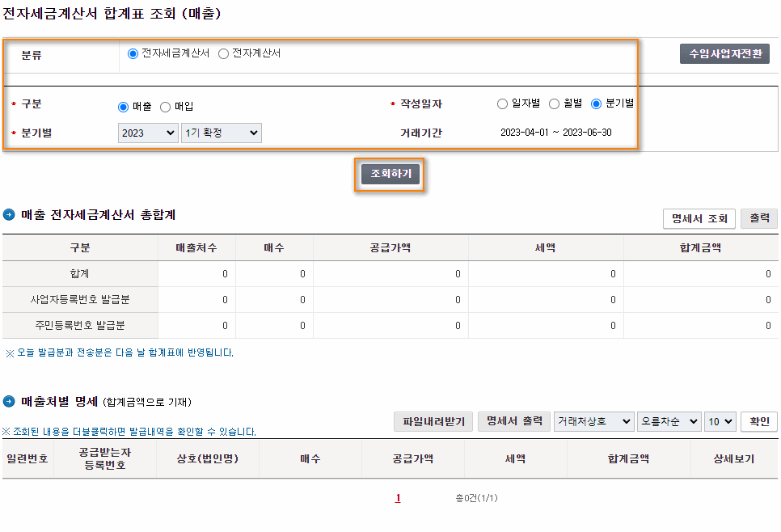
Task: Click the 사업자등록번호 발급분 row label
Action: click(x=80, y=299)
